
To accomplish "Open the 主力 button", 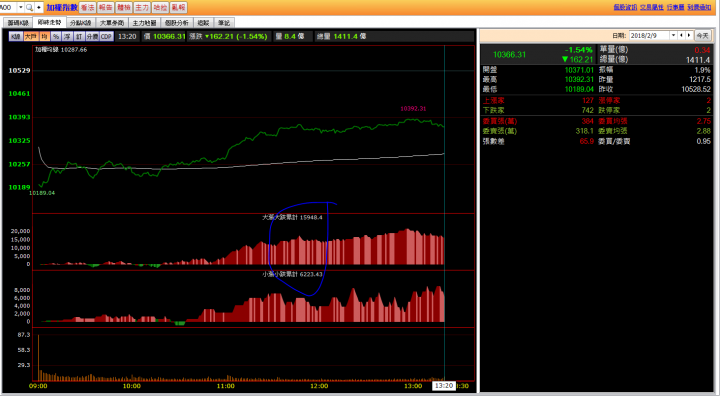I will point(142,7).
